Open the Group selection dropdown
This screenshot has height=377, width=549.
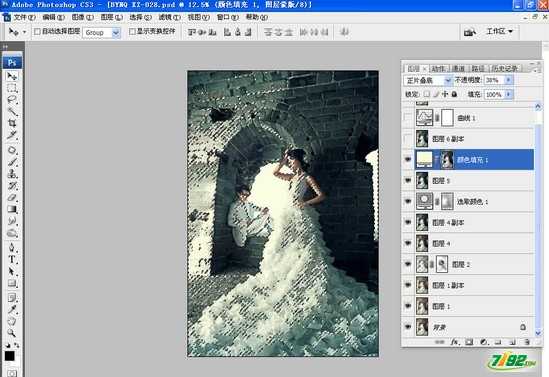tap(102, 33)
